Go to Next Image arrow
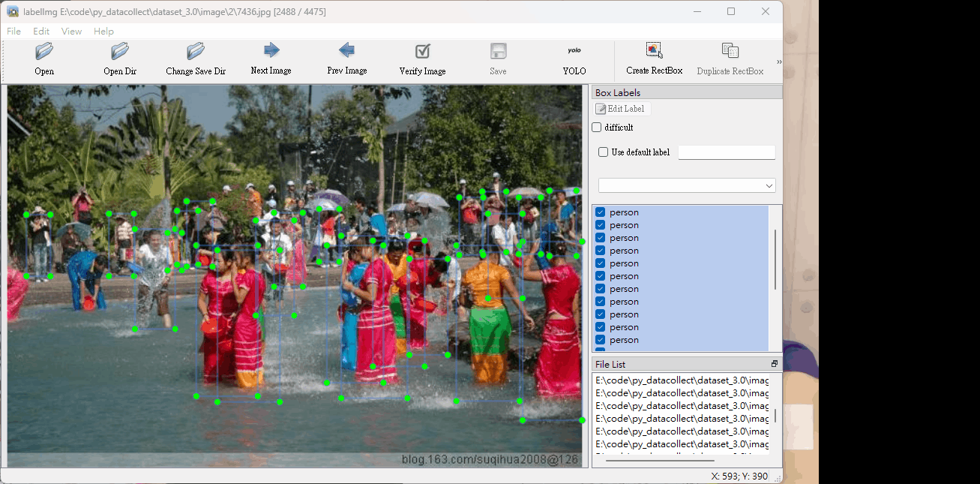980x484 pixels. pyautogui.click(x=271, y=51)
